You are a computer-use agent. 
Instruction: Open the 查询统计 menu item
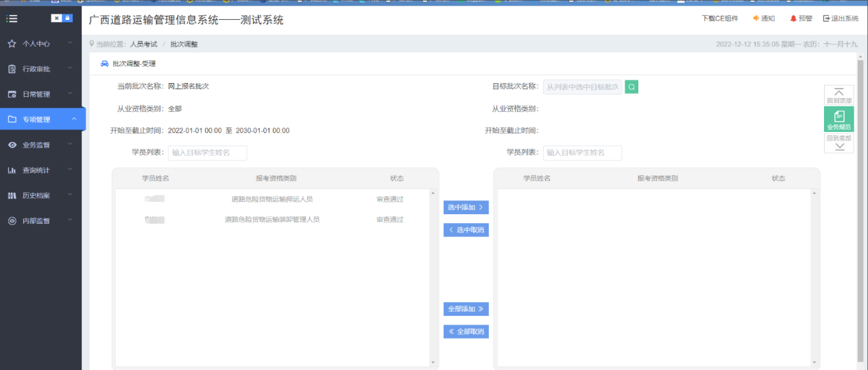[x=41, y=170]
